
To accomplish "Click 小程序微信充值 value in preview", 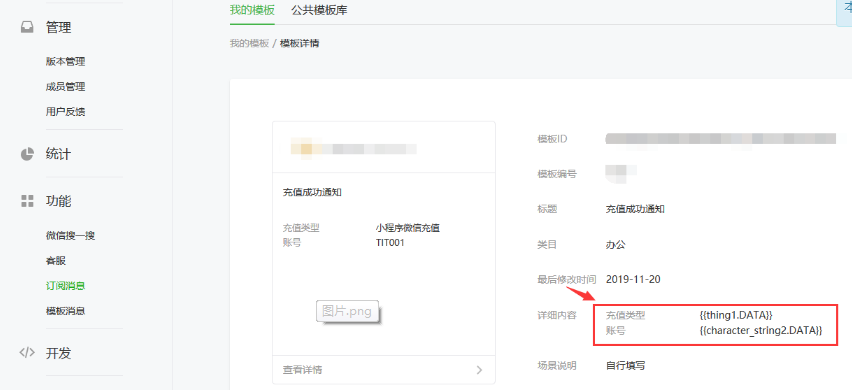I will point(408,228).
